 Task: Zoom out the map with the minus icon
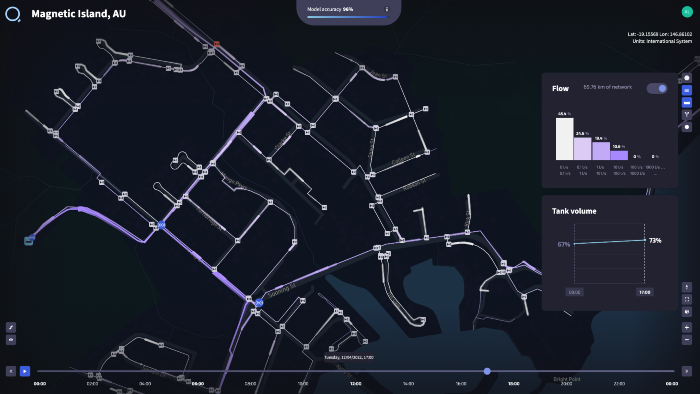pyautogui.click(x=687, y=340)
